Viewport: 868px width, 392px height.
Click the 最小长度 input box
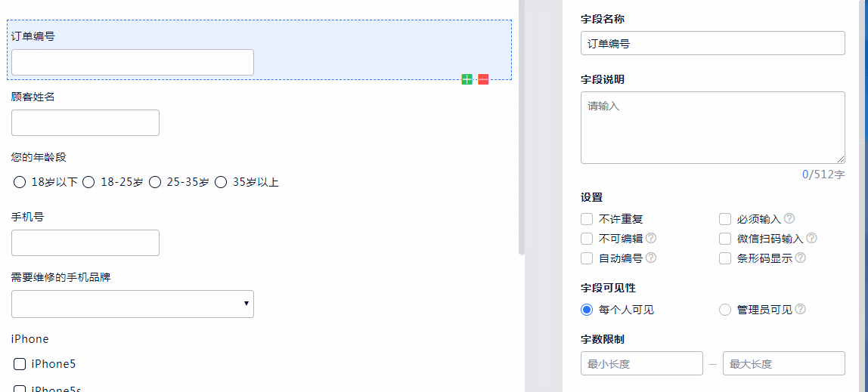[x=641, y=363]
